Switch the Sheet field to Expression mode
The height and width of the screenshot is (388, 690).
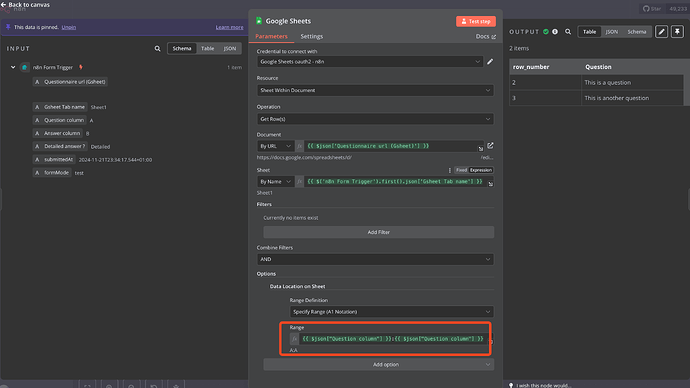481,170
